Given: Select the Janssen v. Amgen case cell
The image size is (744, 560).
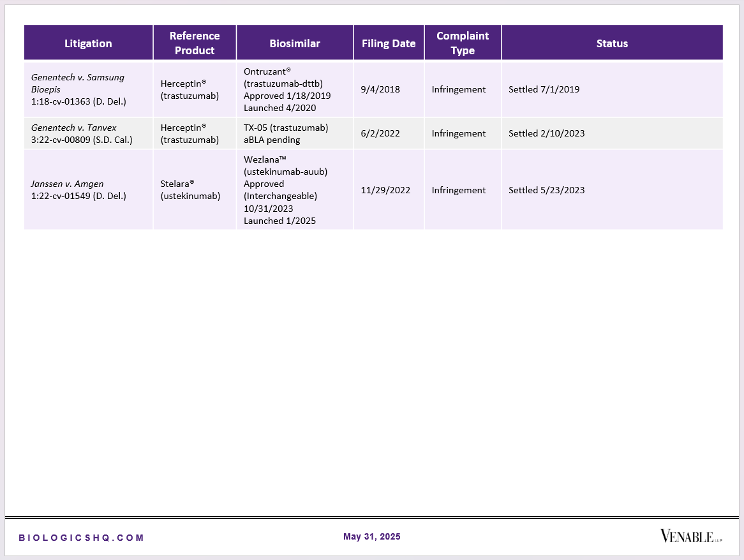Looking at the screenshot, I should 88,189.
